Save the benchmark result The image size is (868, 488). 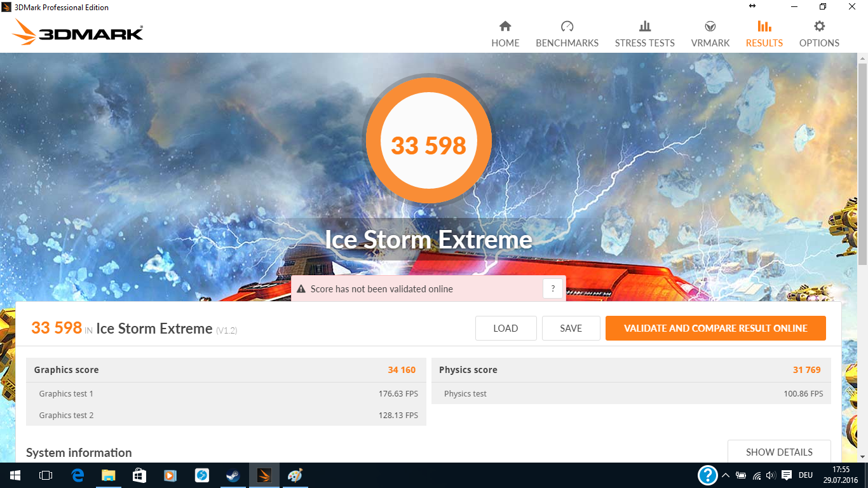(571, 329)
